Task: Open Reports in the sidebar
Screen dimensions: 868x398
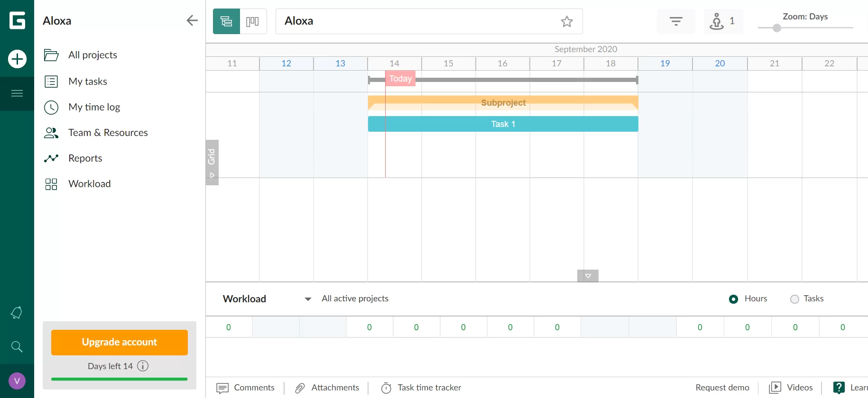Action: tap(85, 158)
